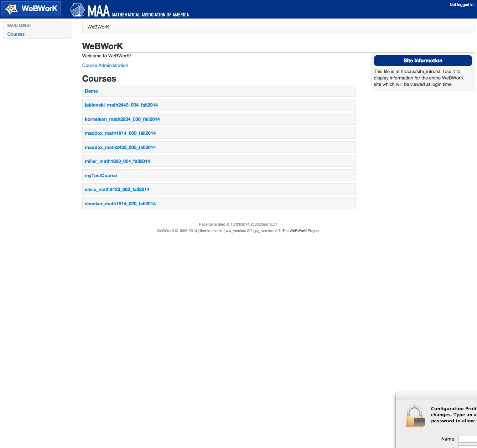
Task: Open course maddox_math2433_005_fall2014
Action: pos(120,148)
